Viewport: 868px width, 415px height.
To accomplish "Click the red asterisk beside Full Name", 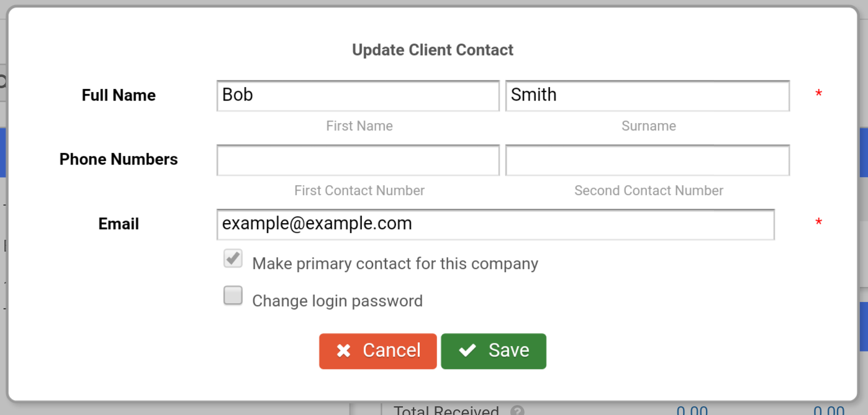I will 818,94.
